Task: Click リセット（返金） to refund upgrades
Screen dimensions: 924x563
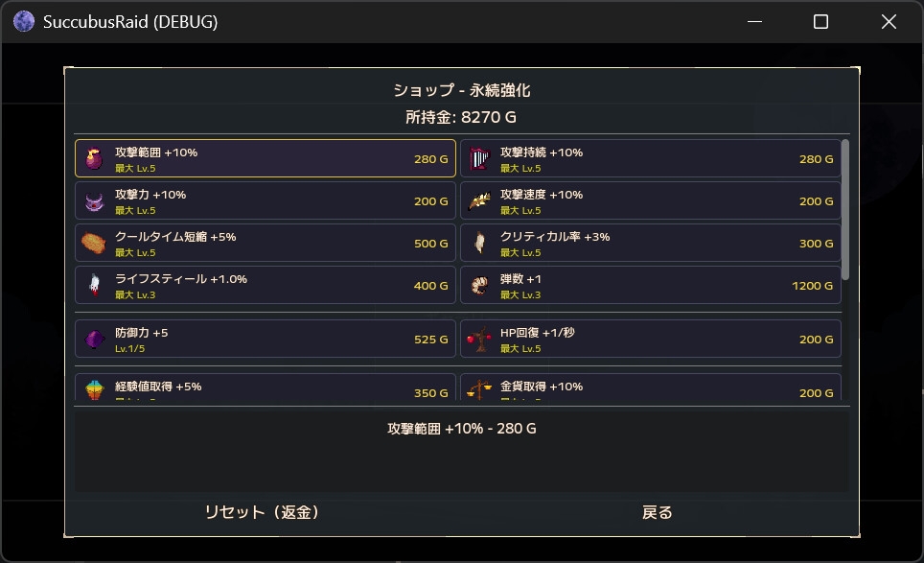Action: pos(263,512)
